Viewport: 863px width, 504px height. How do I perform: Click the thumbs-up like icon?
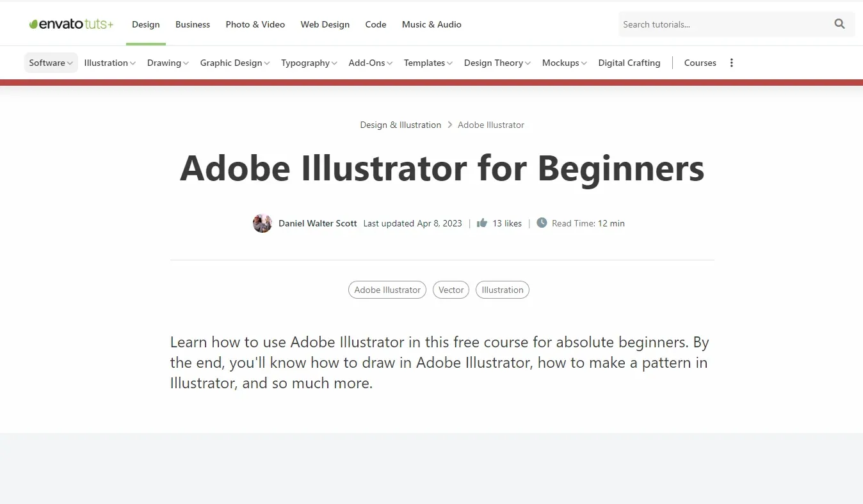[482, 223]
